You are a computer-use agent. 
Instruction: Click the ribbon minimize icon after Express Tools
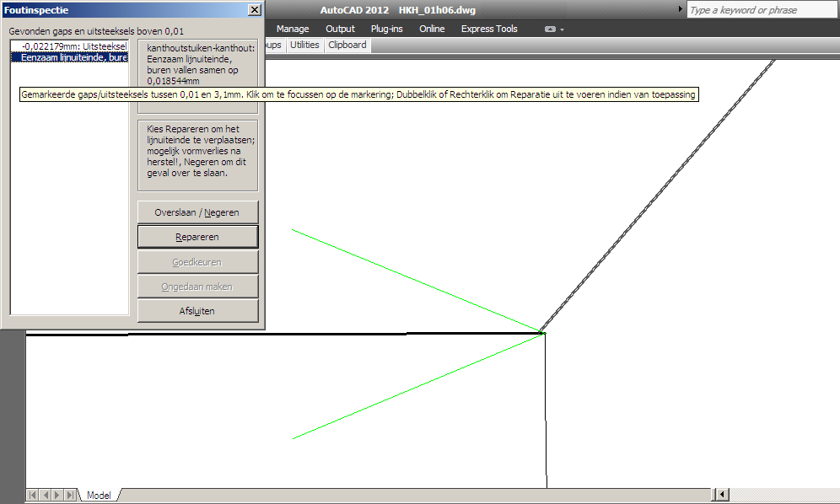[x=550, y=29]
